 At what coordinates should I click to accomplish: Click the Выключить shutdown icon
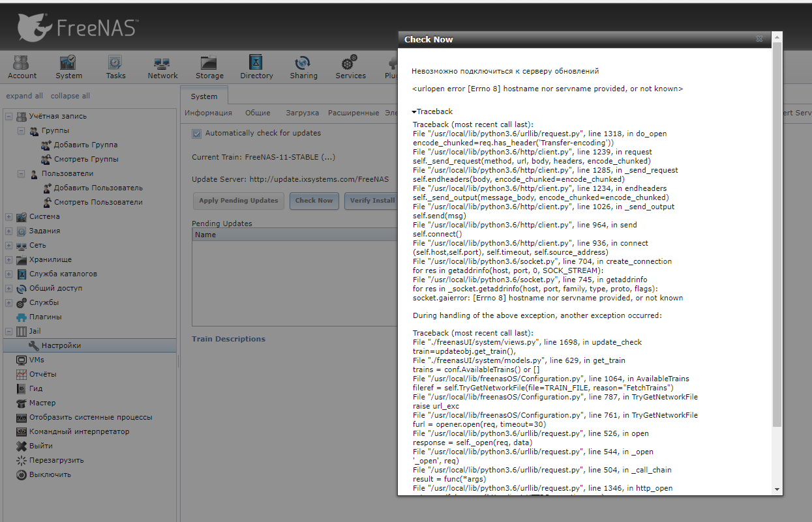click(x=22, y=474)
